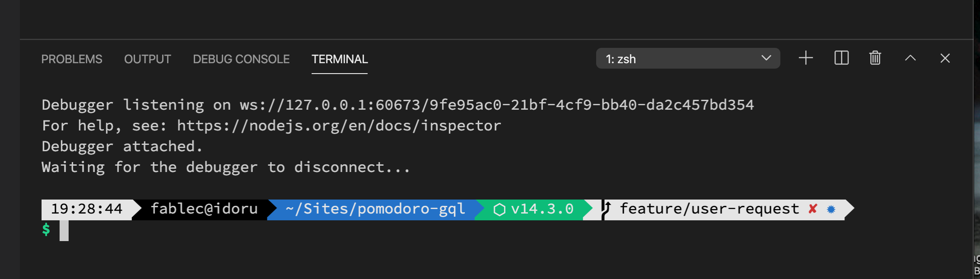Screen dimensions: 980x279
Task: Switch to the DEBUG CONSOLE tab
Action: click(241, 59)
